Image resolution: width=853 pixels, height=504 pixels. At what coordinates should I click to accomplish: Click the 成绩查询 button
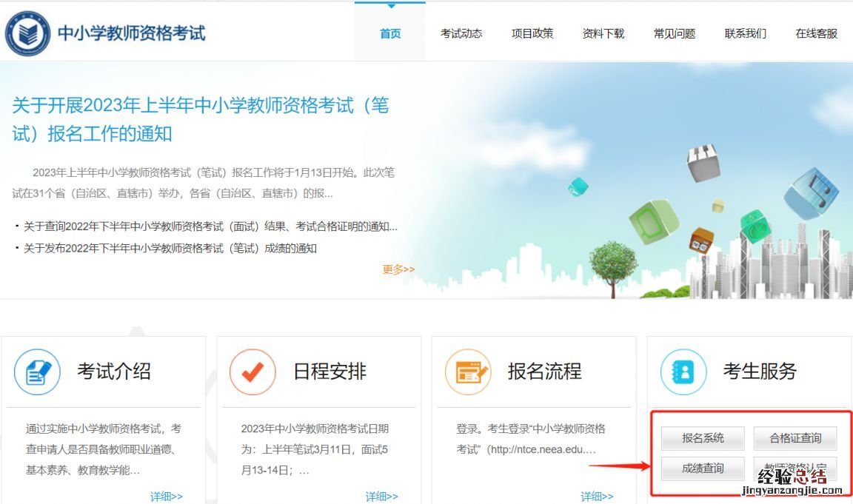point(703,468)
